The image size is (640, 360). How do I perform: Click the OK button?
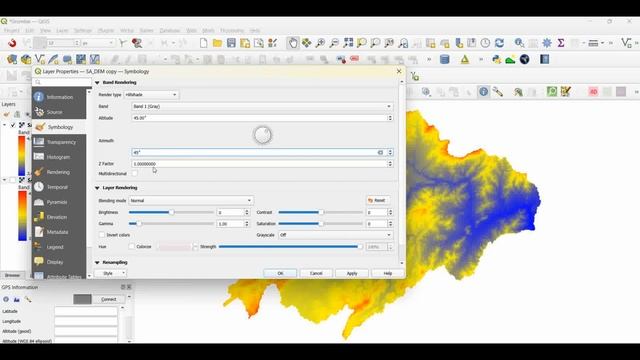pos(280,273)
